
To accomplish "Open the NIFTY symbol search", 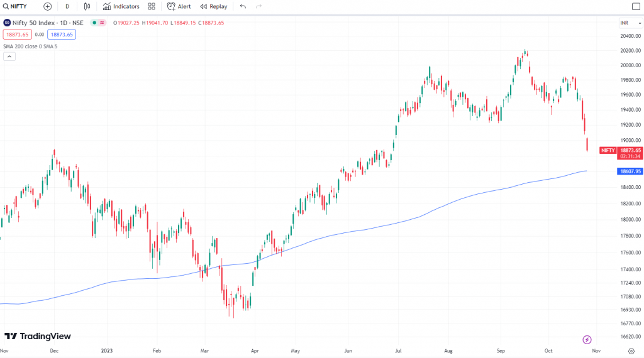I will click(16, 6).
